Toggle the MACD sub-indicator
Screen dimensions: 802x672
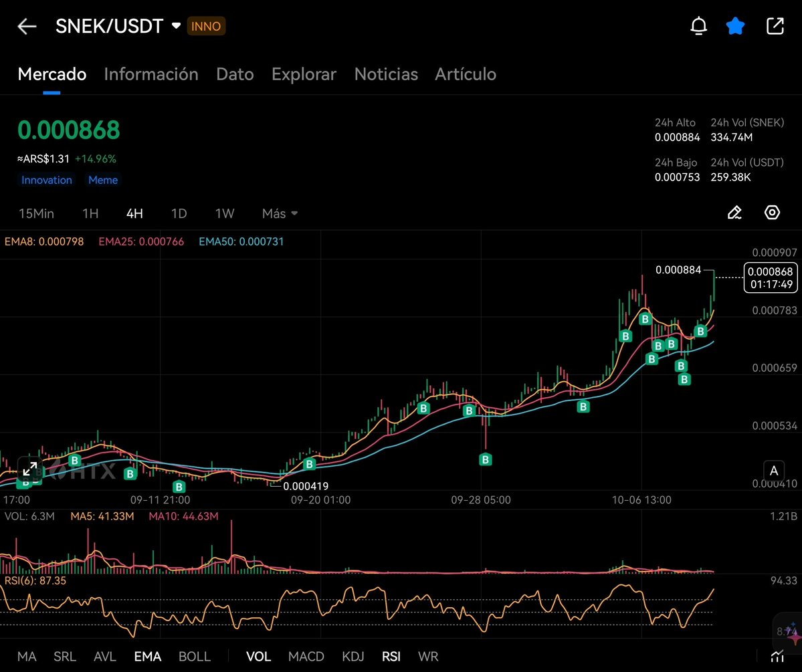[306, 656]
